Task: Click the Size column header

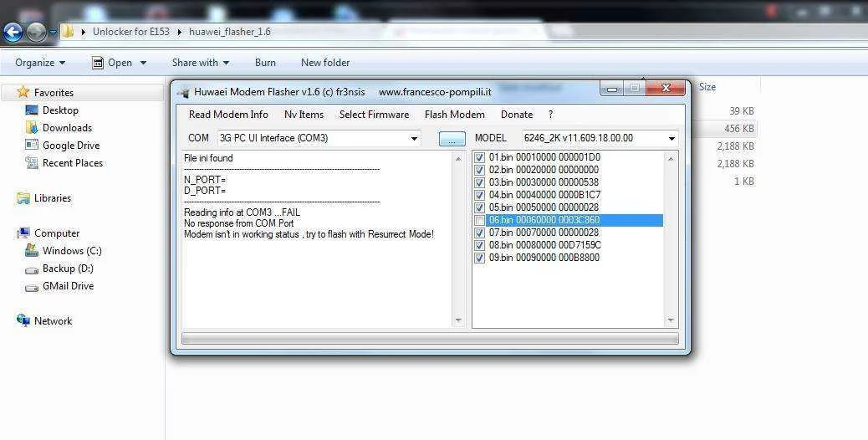Action: coord(707,87)
